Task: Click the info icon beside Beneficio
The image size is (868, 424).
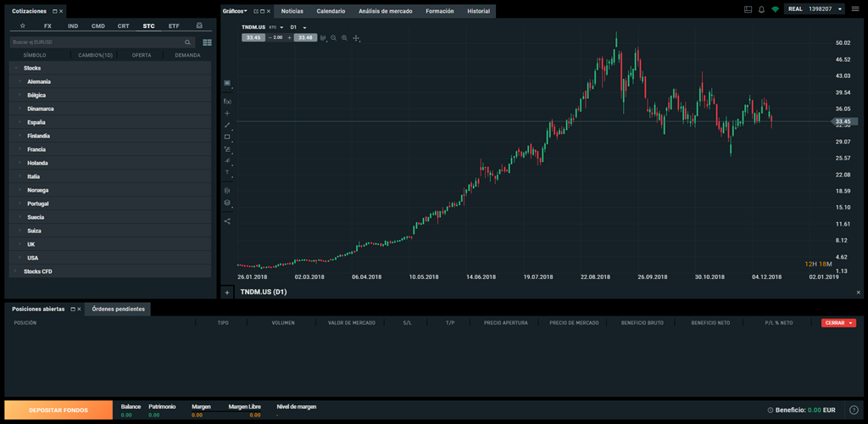Action: 771,410
